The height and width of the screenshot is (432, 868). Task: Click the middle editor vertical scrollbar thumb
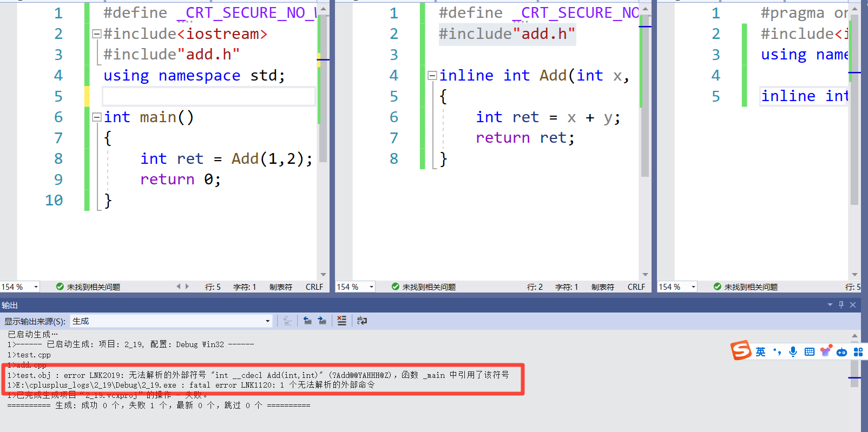[x=645, y=96]
